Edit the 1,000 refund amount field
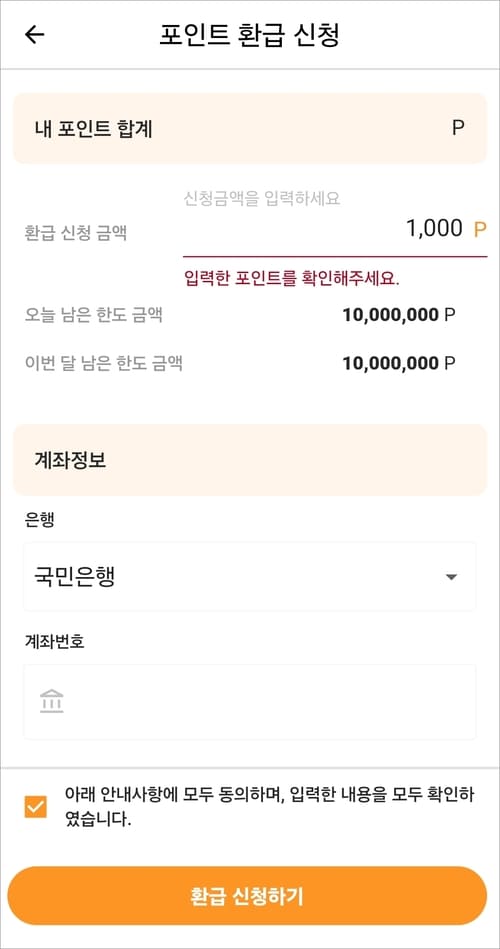The height and width of the screenshot is (949, 500). [x=335, y=230]
